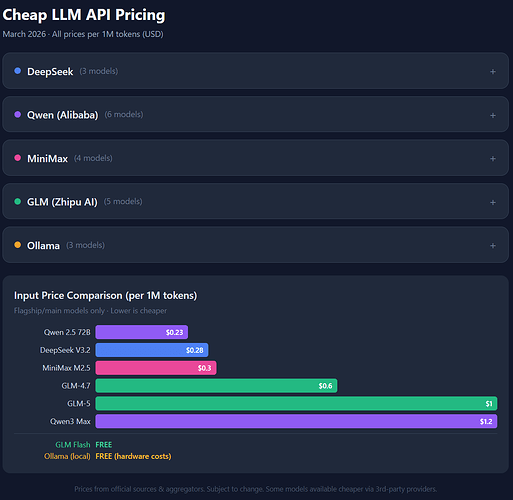Select the MiniMax M2.5 $0.3 bar
The width and height of the screenshot is (513, 500).
tap(156, 368)
